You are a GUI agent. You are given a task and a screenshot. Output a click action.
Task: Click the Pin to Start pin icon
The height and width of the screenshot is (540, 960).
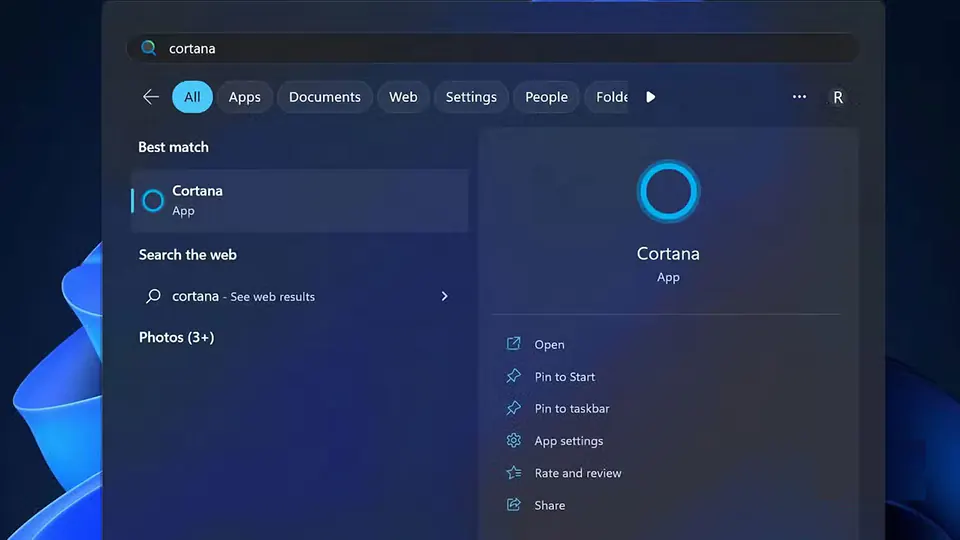[x=514, y=377]
